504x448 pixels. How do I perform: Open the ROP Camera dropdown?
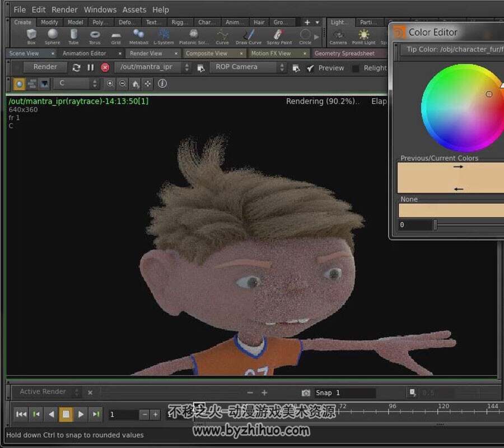pyautogui.click(x=248, y=67)
